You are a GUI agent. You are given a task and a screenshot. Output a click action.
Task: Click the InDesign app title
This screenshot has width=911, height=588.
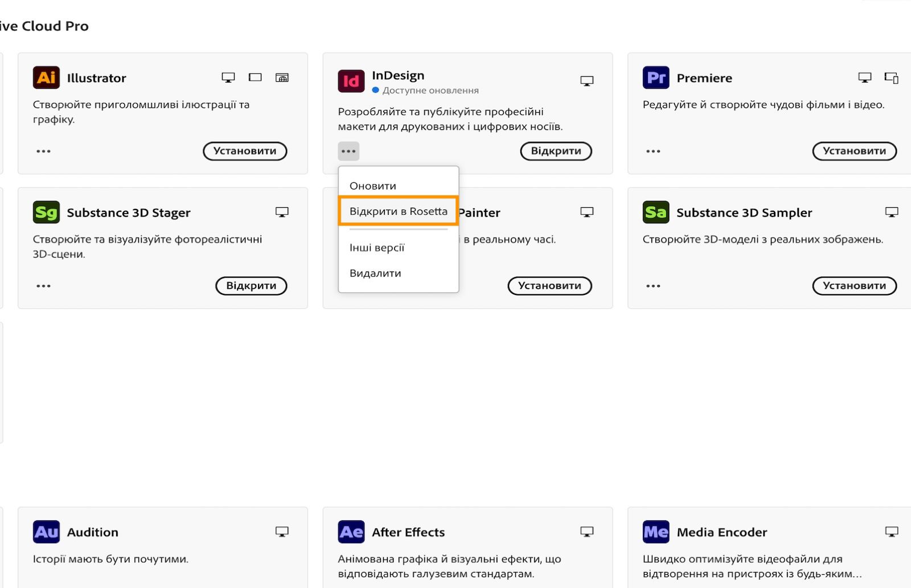[398, 76]
